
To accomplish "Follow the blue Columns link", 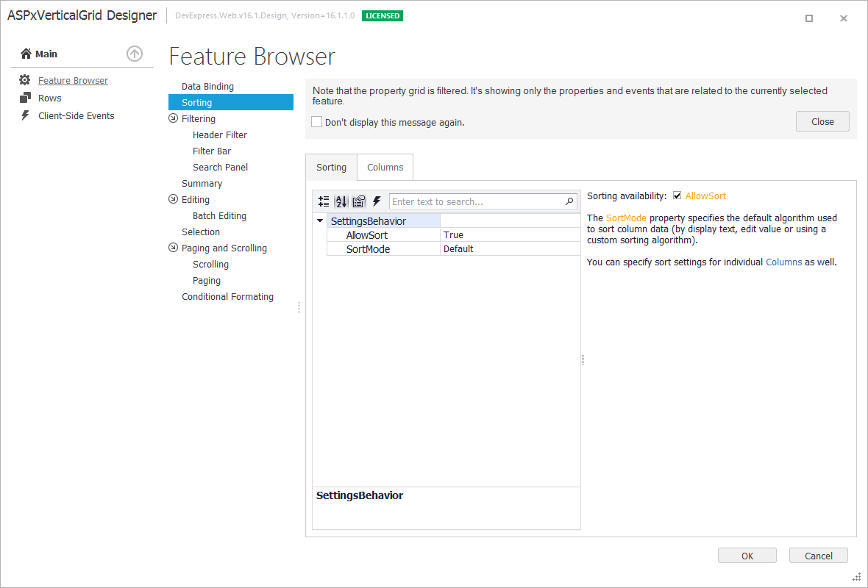I will pyautogui.click(x=784, y=262).
